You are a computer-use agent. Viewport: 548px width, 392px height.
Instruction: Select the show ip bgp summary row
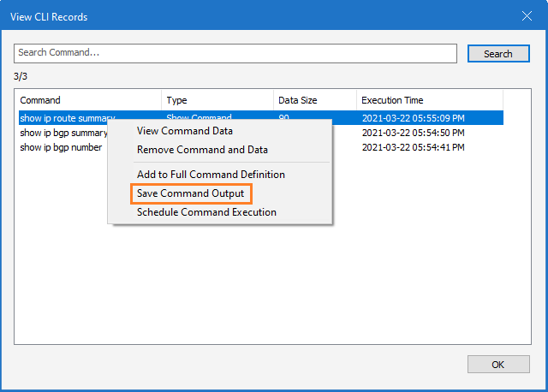(62, 133)
